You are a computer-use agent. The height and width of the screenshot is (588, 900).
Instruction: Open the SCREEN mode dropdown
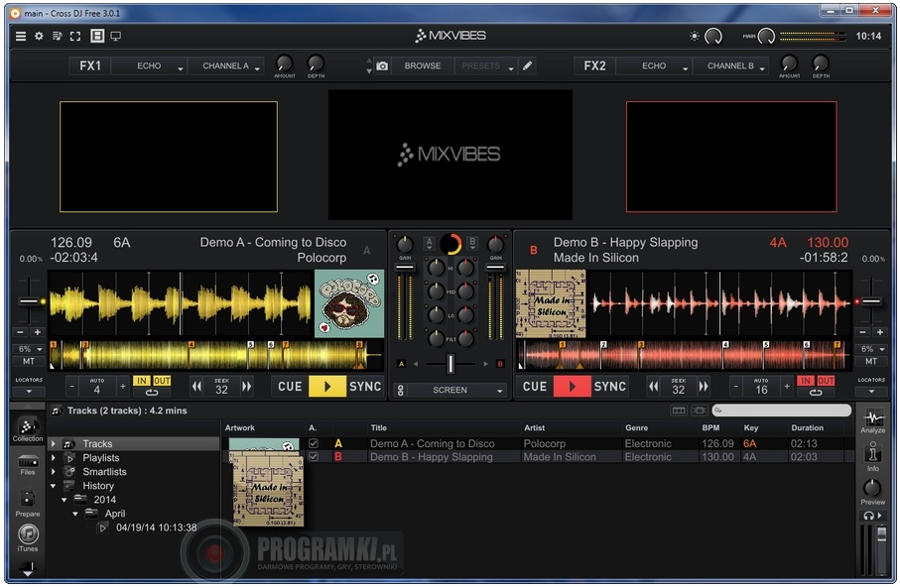(456, 390)
